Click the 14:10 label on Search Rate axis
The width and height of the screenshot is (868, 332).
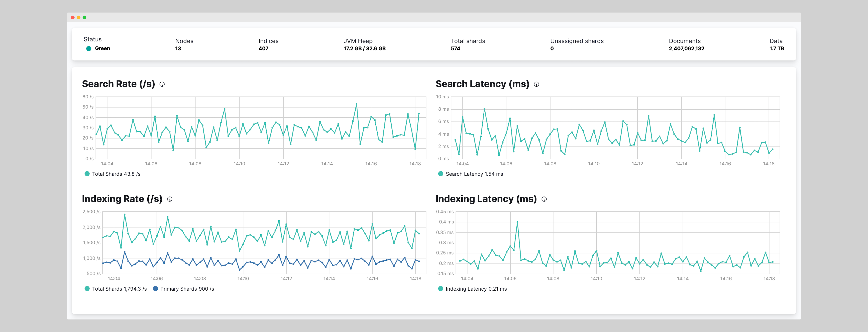click(x=239, y=164)
